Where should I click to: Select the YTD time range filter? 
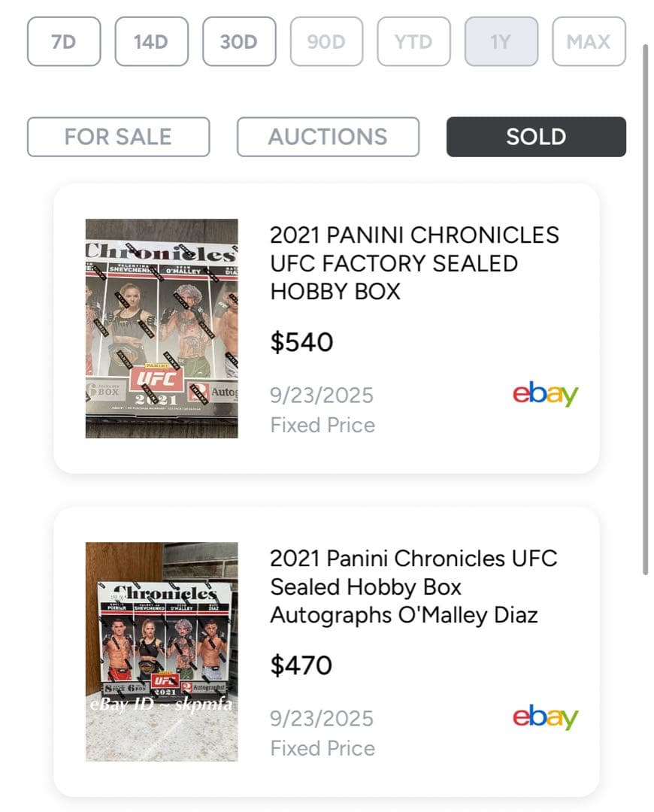(413, 42)
